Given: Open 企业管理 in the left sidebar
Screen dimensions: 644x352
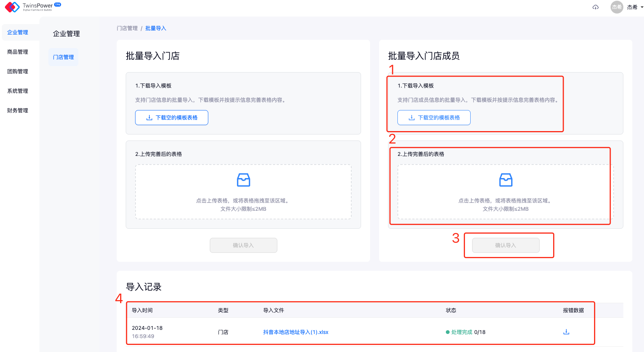Looking at the screenshot, I should (18, 32).
